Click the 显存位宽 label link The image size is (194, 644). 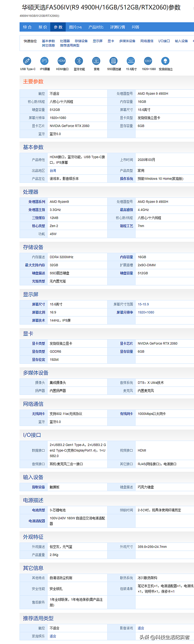click(x=38, y=360)
